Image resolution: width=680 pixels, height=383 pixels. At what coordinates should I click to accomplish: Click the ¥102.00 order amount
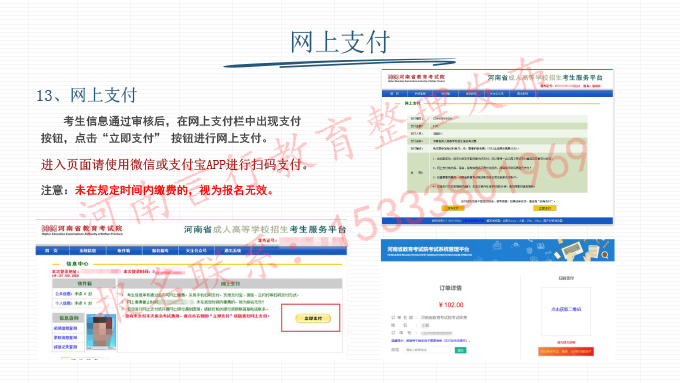(451, 304)
